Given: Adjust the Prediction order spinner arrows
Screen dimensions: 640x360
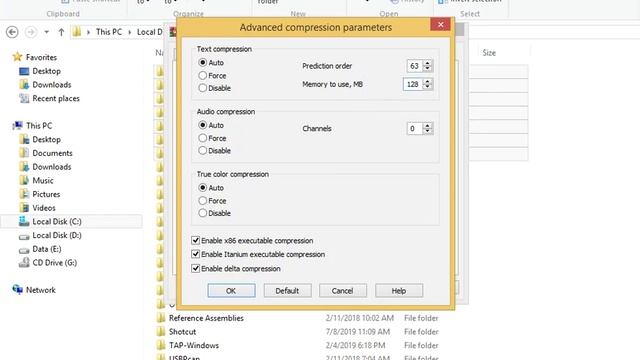Looking at the screenshot, I should (427, 66).
